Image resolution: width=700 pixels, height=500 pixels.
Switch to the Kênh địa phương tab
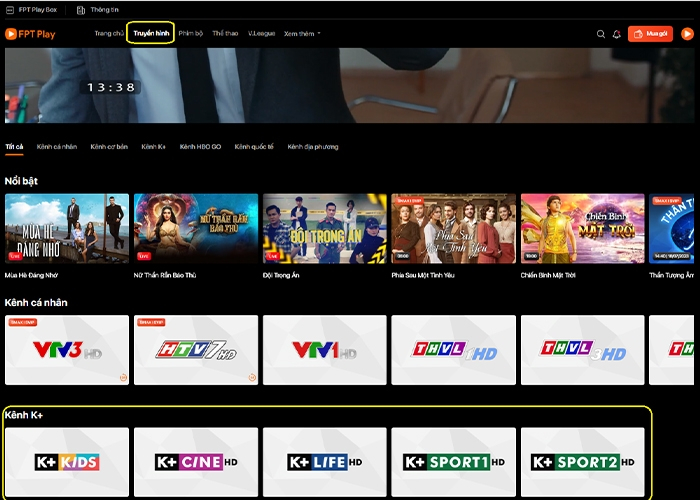click(312, 147)
